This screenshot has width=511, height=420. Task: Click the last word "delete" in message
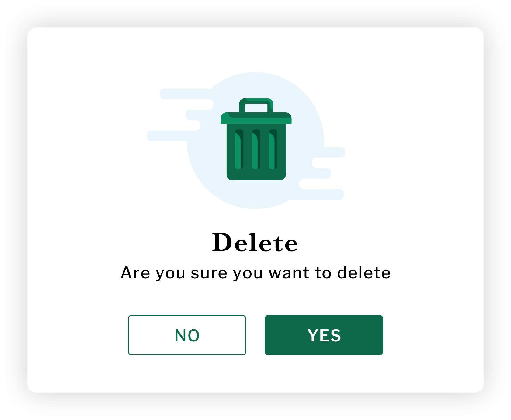point(364,273)
